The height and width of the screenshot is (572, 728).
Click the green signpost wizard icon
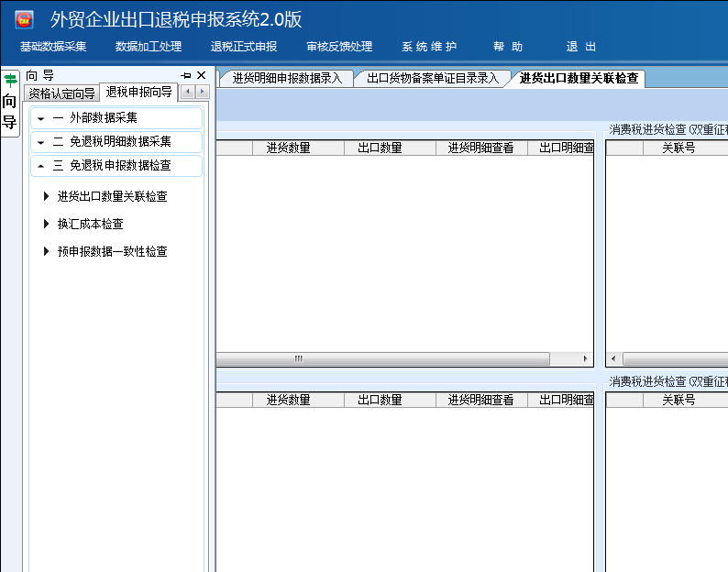[x=10, y=81]
